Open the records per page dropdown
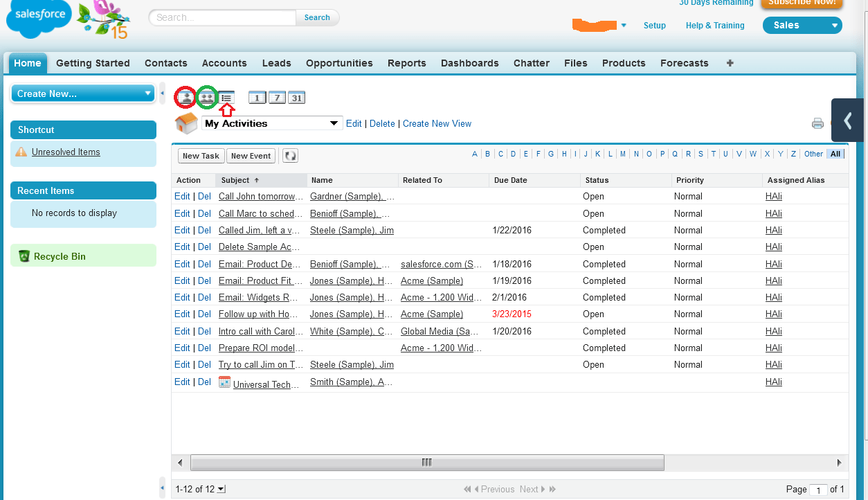The image size is (868, 500). click(221, 489)
